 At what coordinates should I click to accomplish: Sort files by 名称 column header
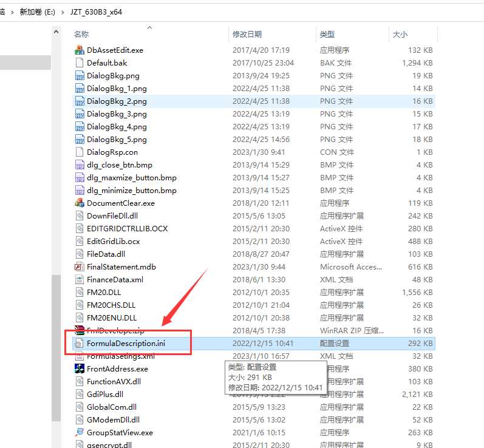pos(81,34)
